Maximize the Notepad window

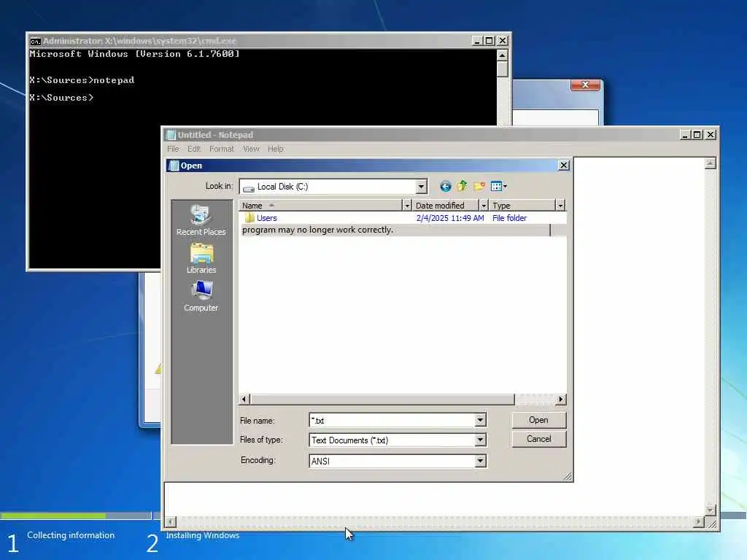click(697, 135)
